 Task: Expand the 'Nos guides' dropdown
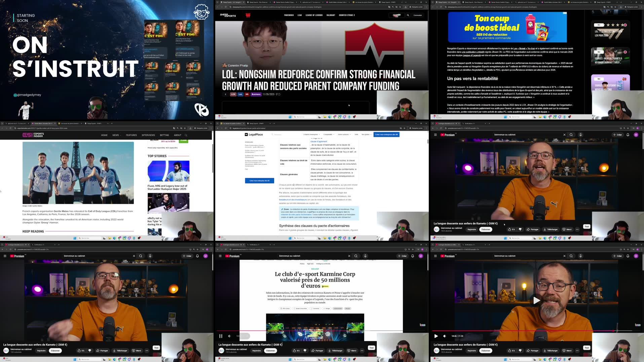[x=365, y=134]
